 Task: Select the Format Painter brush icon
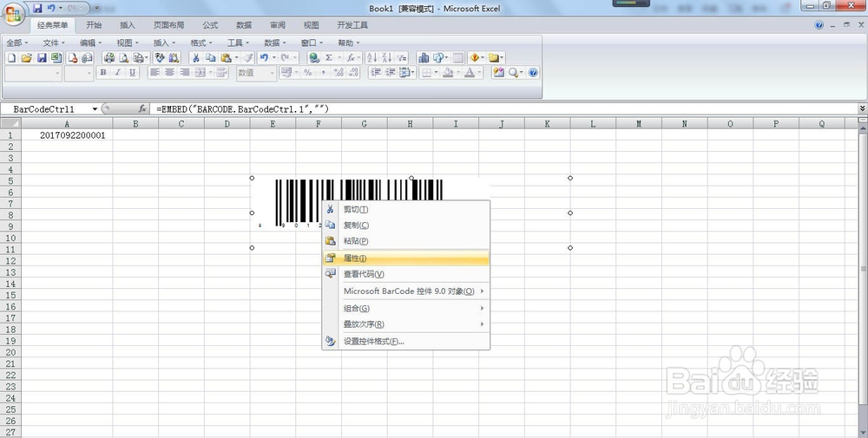tap(248, 57)
